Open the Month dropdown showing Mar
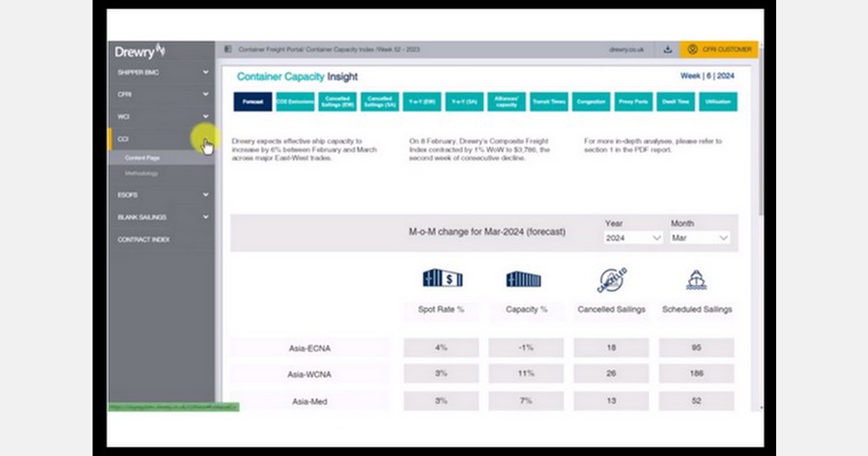The width and height of the screenshot is (868, 456). 699,237
